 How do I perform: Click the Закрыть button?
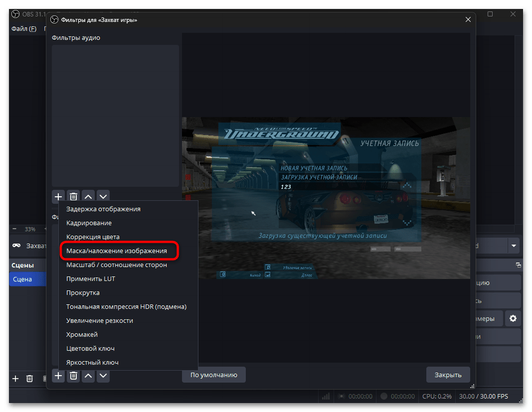click(x=448, y=374)
